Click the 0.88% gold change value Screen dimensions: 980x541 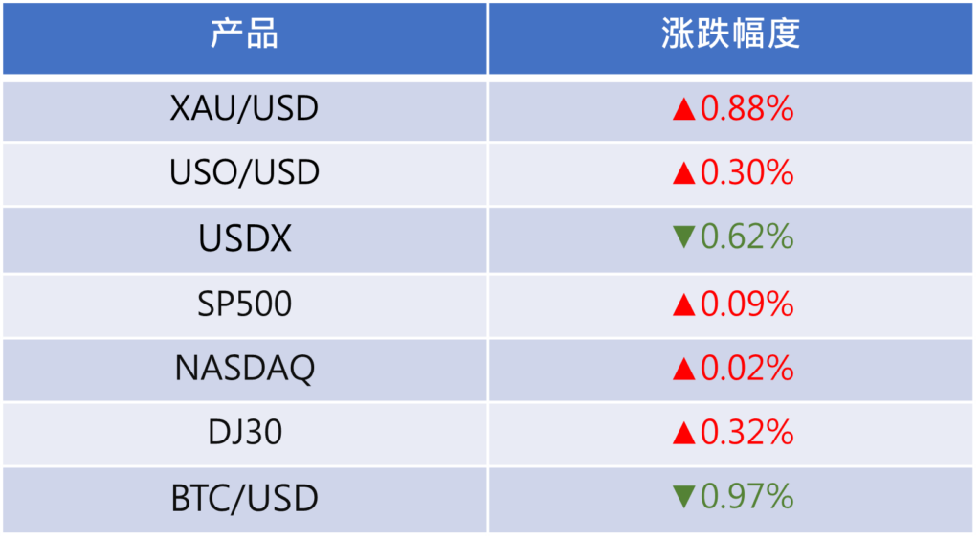coord(746,109)
